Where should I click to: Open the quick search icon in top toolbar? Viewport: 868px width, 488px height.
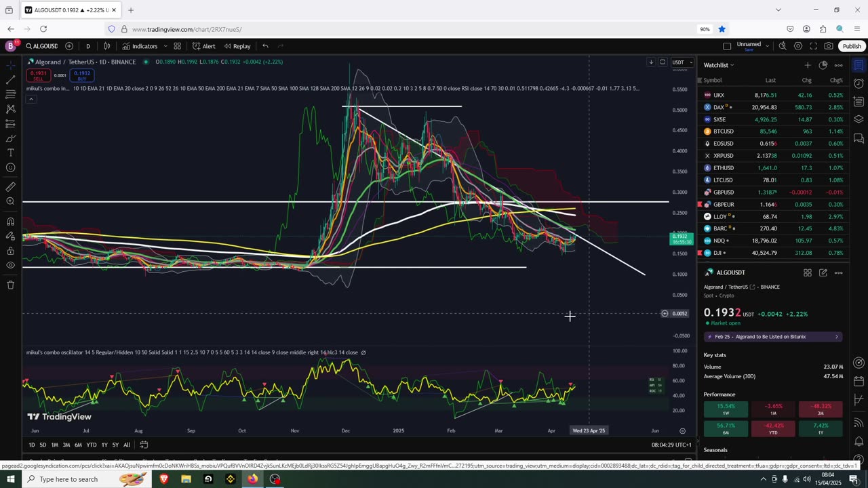[x=782, y=46]
